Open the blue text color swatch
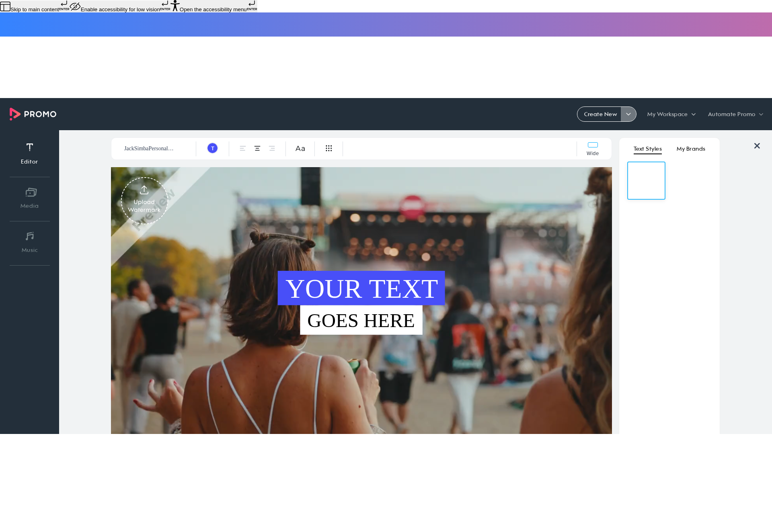This screenshot has width=772, height=532. coord(212,148)
